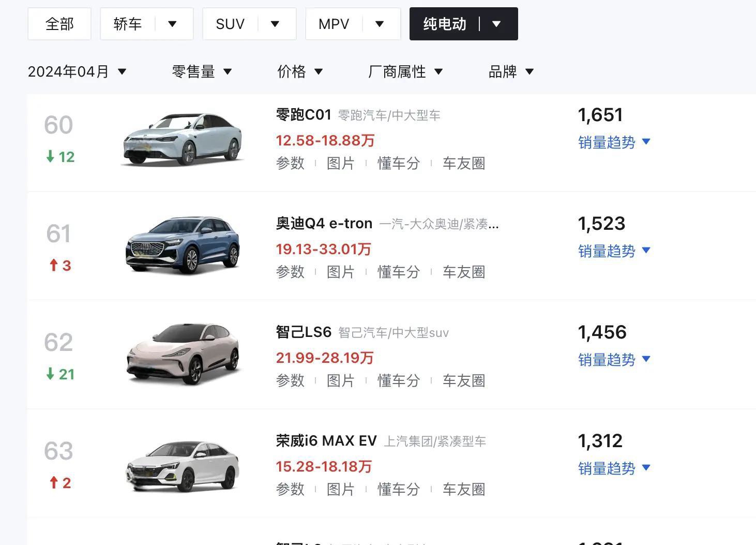Click the 奥迪Q4 e-tron car image
The image size is (756, 545).
tap(183, 245)
